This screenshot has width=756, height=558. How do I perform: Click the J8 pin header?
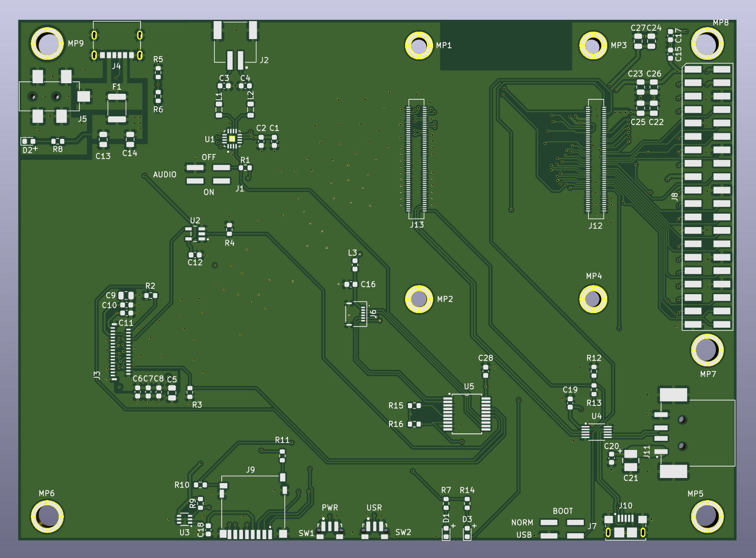[x=707, y=197]
